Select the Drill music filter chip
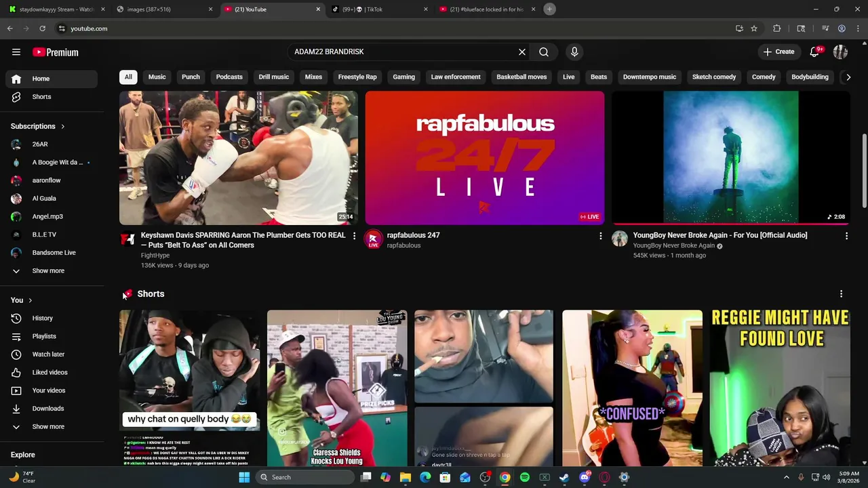 [x=274, y=77]
